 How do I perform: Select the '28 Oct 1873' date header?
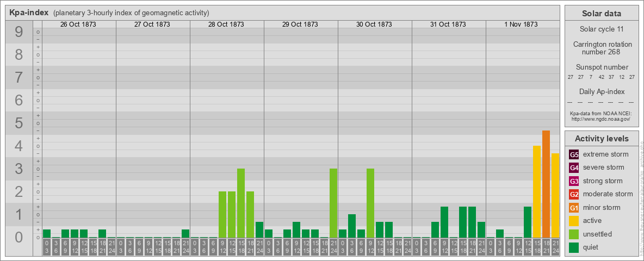(226, 24)
